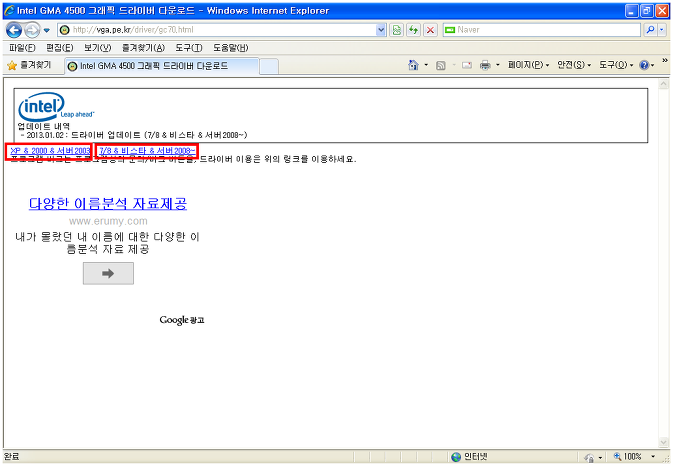This screenshot has width=673, height=466.
Task: Open XP & 2000 & 서버2003 driver link
Action: (50, 151)
